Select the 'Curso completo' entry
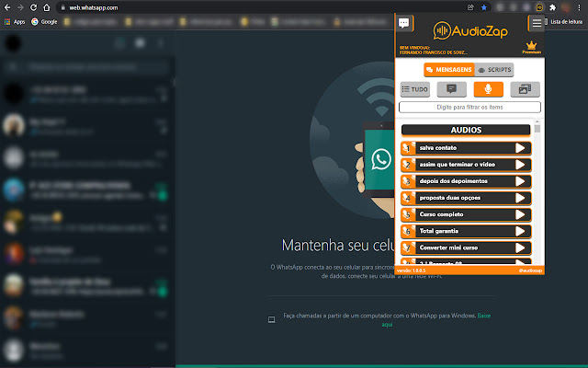Viewport: 588px width, 368px height. (466, 214)
